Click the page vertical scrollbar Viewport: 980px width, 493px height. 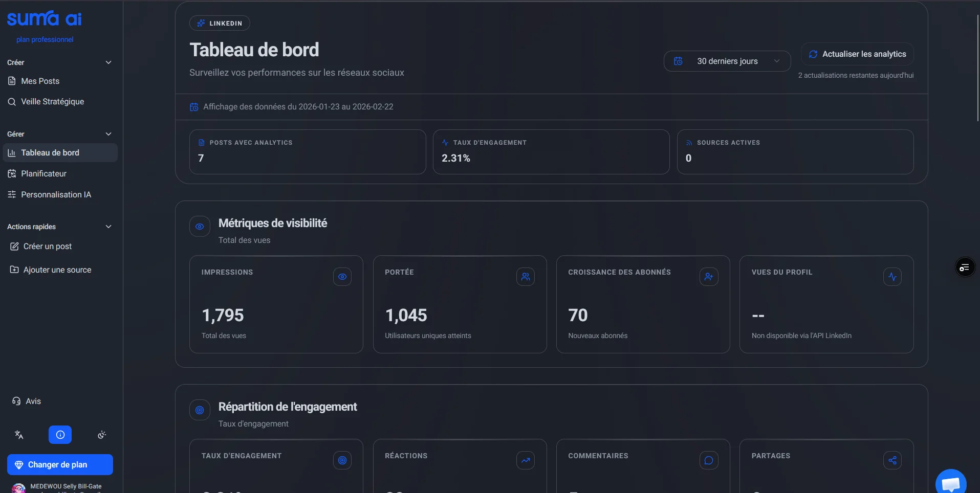click(x=977, y=66)
